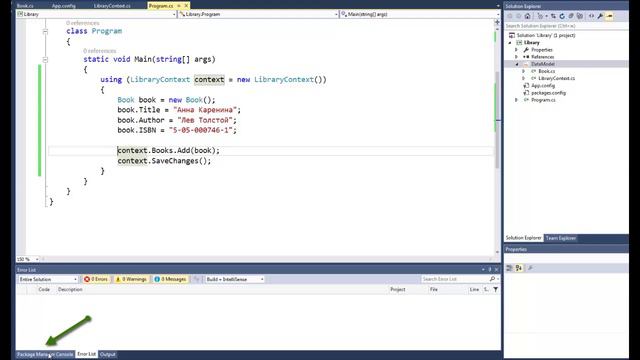This screenshot has width=640, height=360.
Task: Click the Properties wrench icon in Solution Explorer toolbar
Action: (600, 16)
